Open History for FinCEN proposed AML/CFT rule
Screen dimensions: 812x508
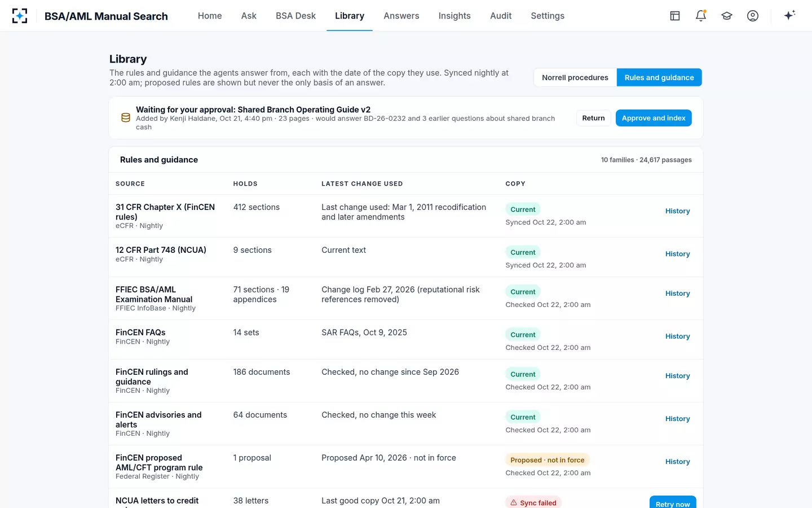pos(678,462)
